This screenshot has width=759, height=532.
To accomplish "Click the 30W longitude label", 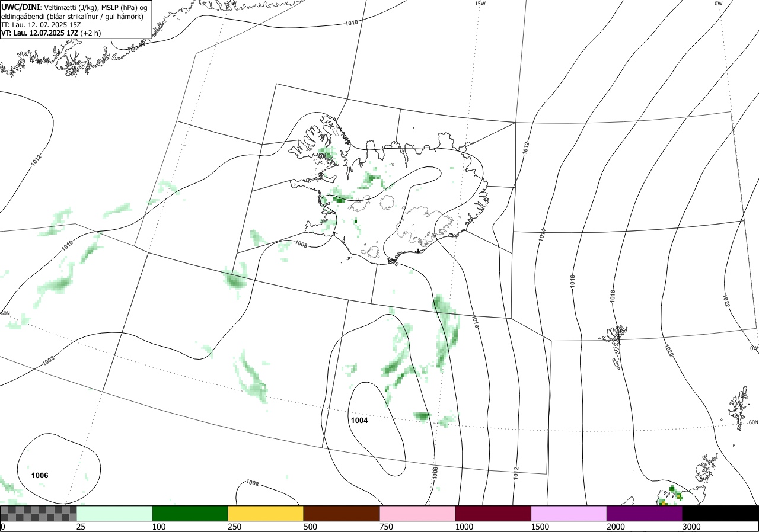I will 231,3.
